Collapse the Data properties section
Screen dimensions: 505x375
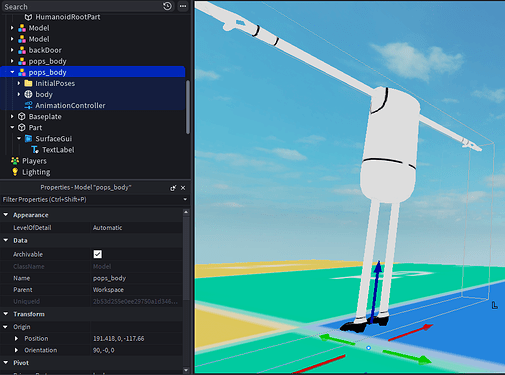coord(6,240)
